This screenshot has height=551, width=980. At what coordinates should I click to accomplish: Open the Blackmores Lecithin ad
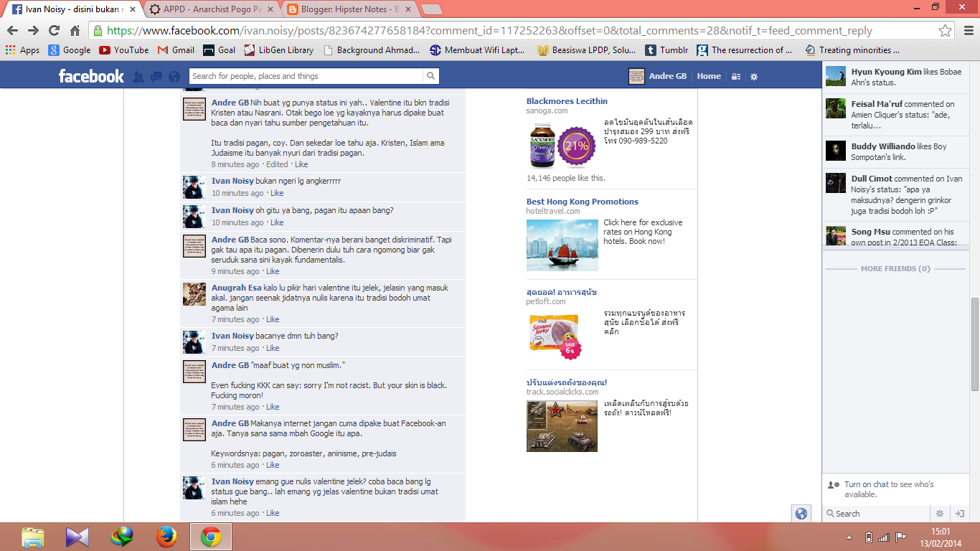(x=567, y=101)
